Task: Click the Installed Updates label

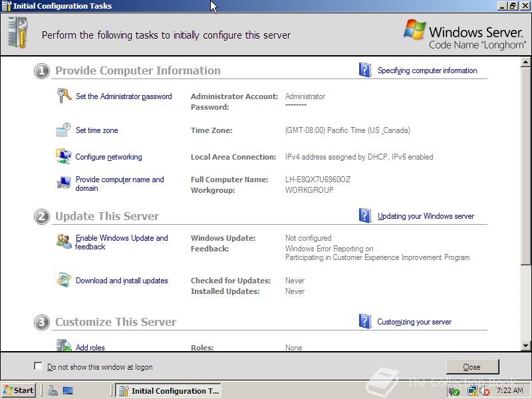Action: click(225, 291)
